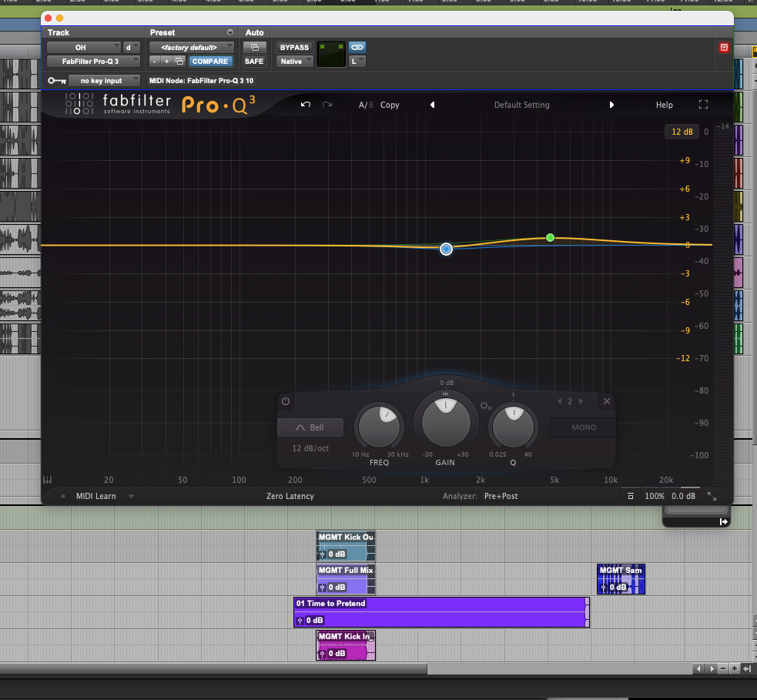Image resolution: width=757 pixels, height=700 pixels.
Task: Select the green EQ band node
Action: [550, 237]
